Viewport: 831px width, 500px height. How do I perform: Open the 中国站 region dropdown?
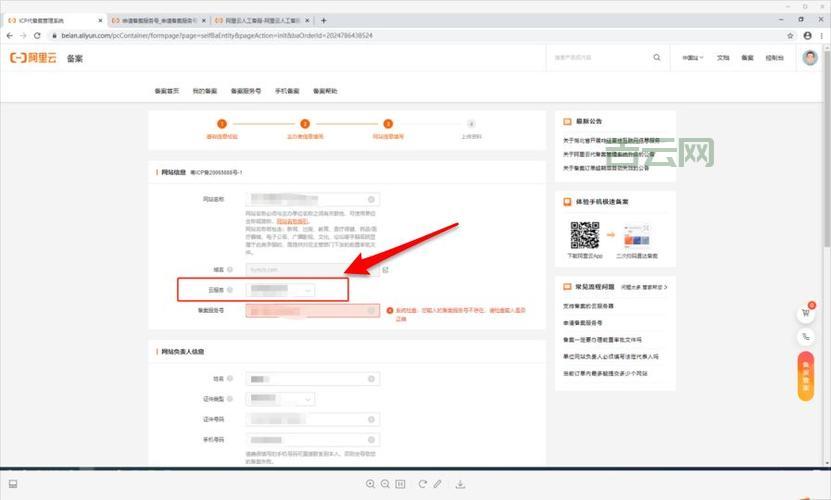(693, 58)
